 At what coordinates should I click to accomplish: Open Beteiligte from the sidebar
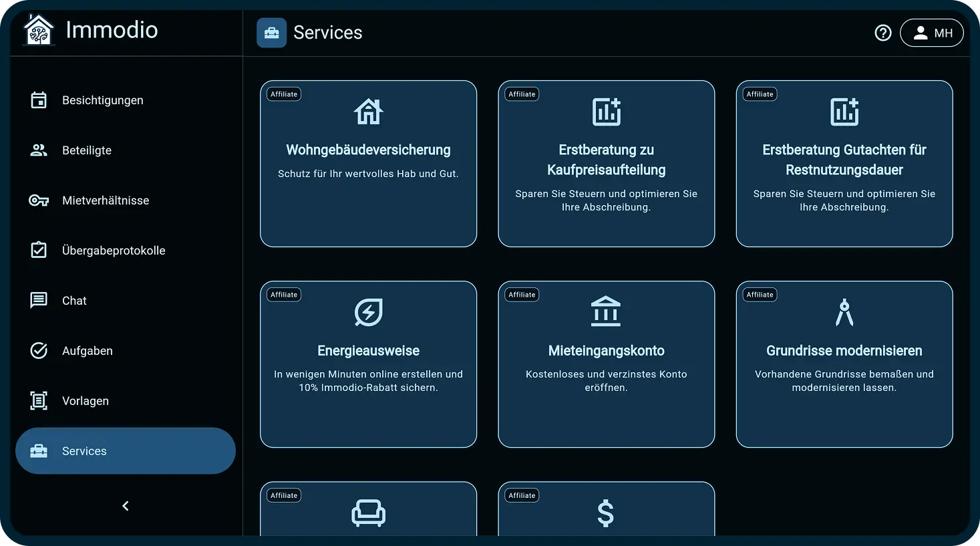point(126,150)
